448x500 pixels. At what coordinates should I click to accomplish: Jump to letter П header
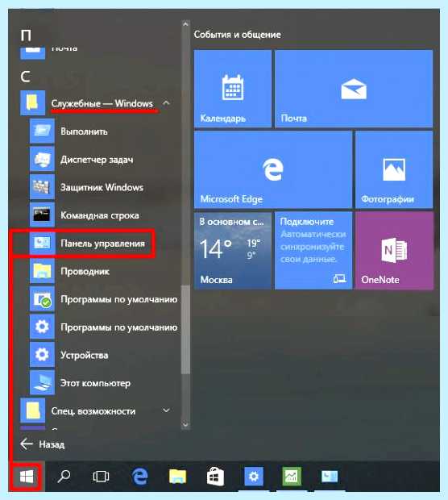(26, 35)
